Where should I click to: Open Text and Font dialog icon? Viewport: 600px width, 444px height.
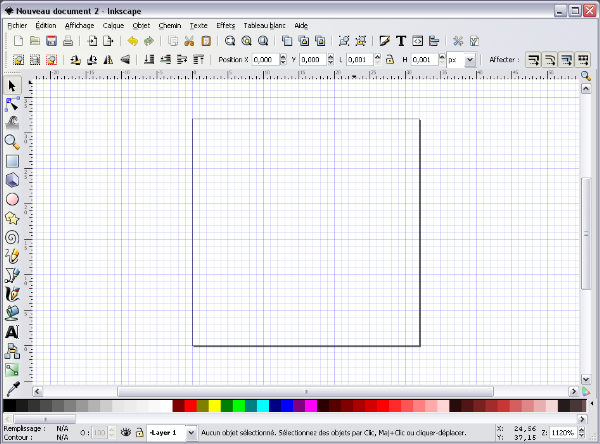coord(401,41)
